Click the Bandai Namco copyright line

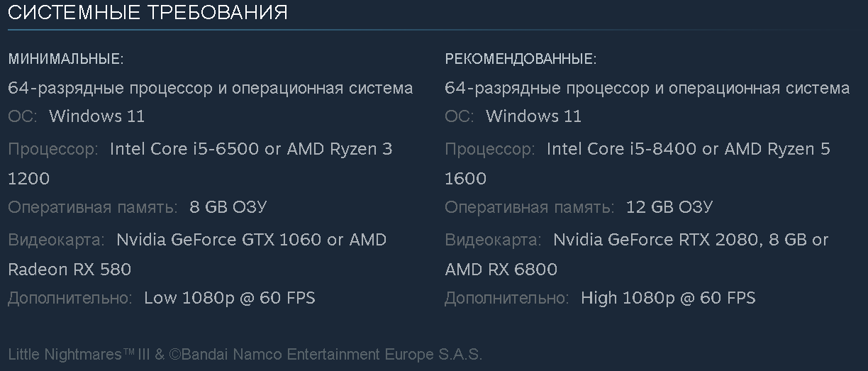(245, 354)
